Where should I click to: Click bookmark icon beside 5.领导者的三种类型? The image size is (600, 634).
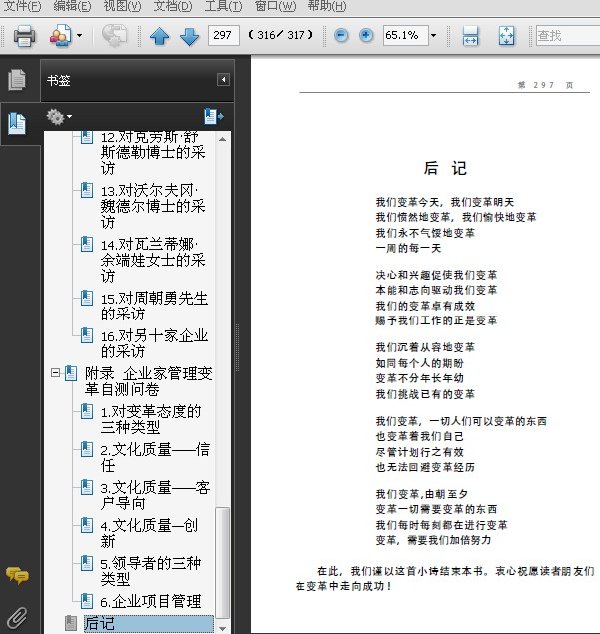click(x=87, y=563)
